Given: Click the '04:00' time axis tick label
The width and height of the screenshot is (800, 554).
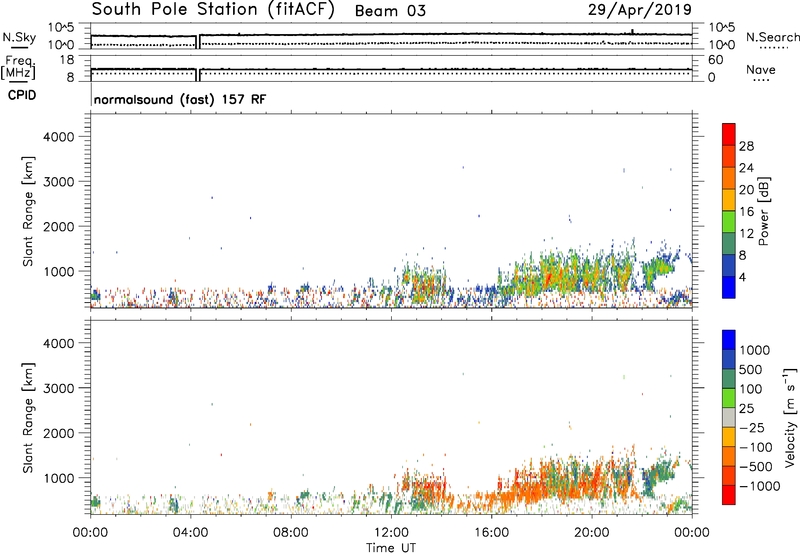Looking at the screenshot, I should (190, 533).
